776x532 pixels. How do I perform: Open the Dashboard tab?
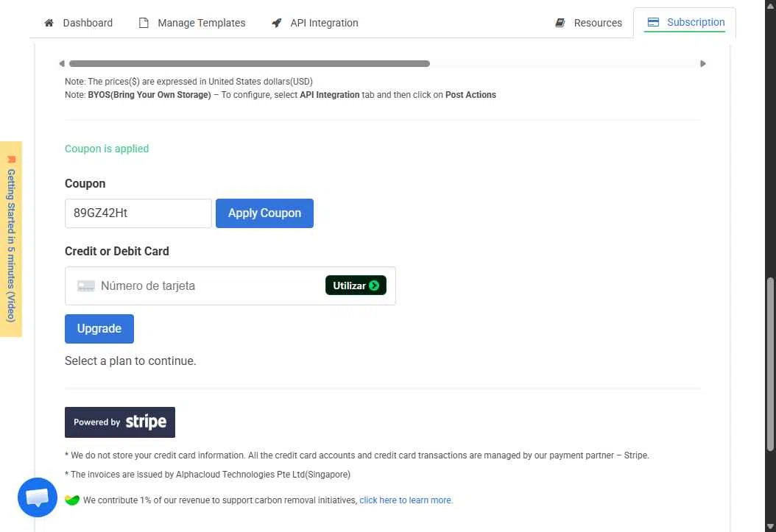[79, 23]
